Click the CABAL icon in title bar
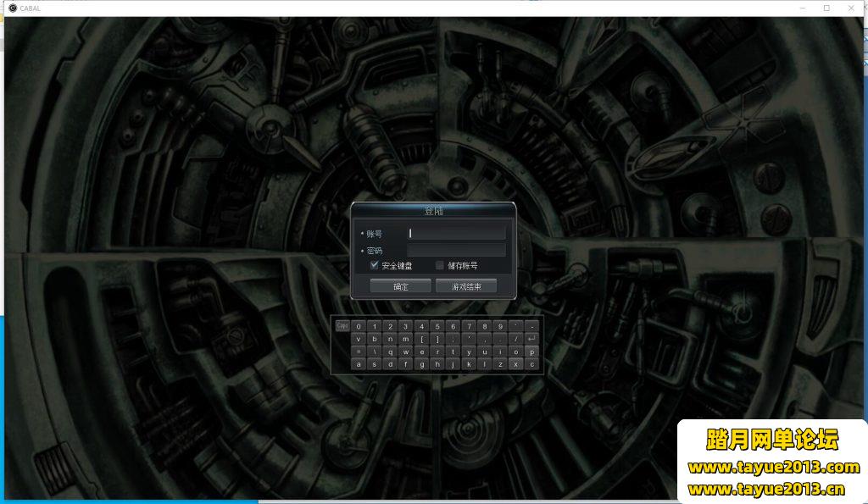Viewport: 868px width, 504px height. 12,8
